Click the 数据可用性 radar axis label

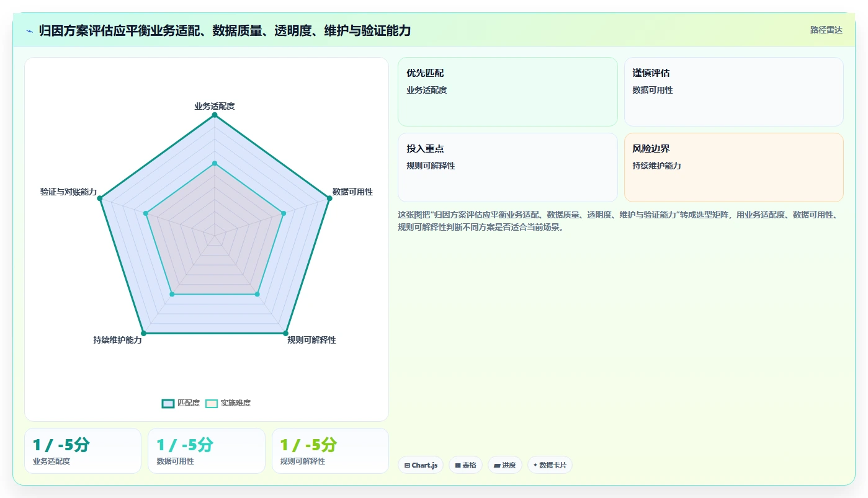[x=352, y=192]
